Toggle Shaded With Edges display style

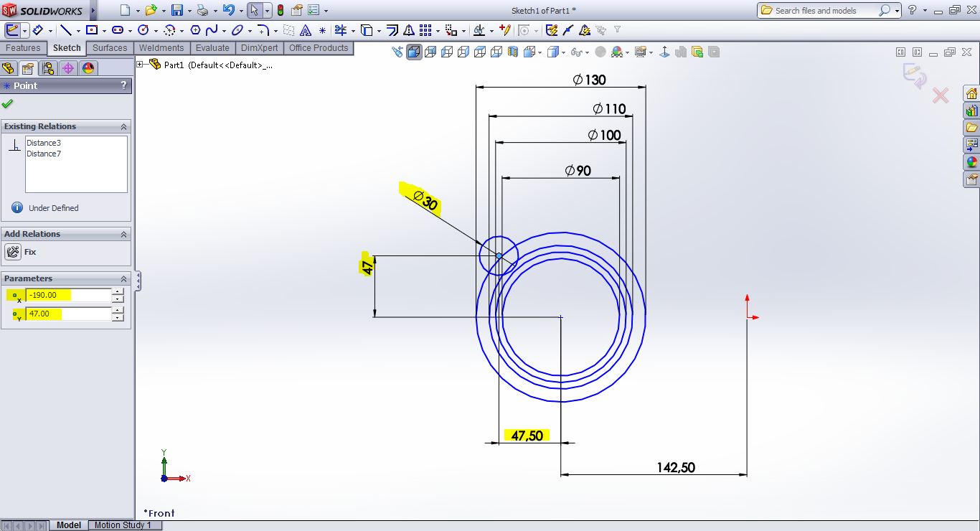point(415,52)
